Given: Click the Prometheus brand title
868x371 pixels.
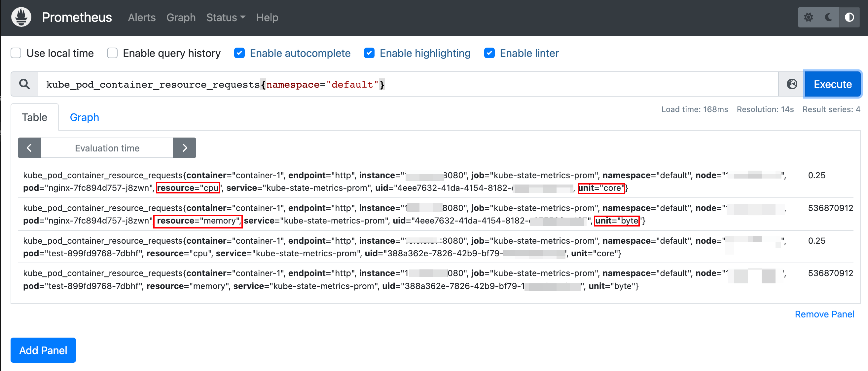Looking at the screenshot, I should tap(77, 17).
